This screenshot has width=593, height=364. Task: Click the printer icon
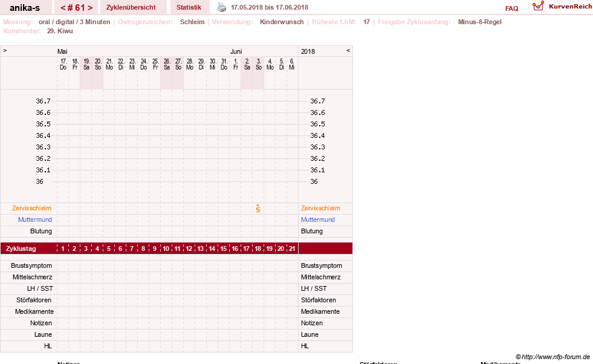222,7
